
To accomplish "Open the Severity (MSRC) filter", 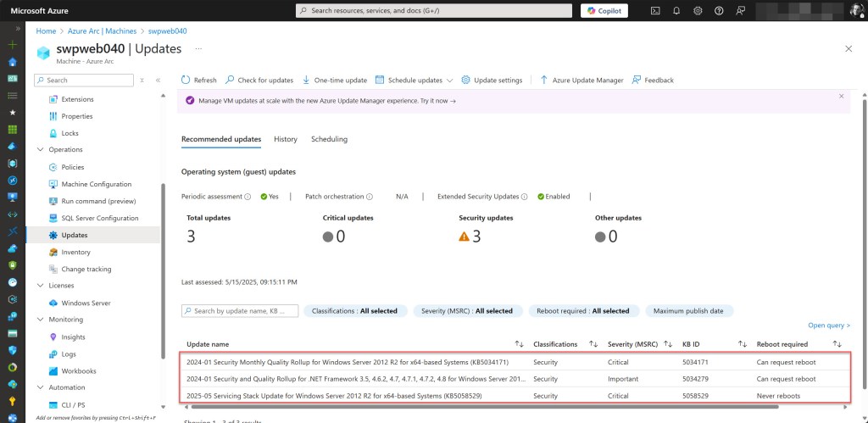I will pyautogui.click(x=467, y=311).
